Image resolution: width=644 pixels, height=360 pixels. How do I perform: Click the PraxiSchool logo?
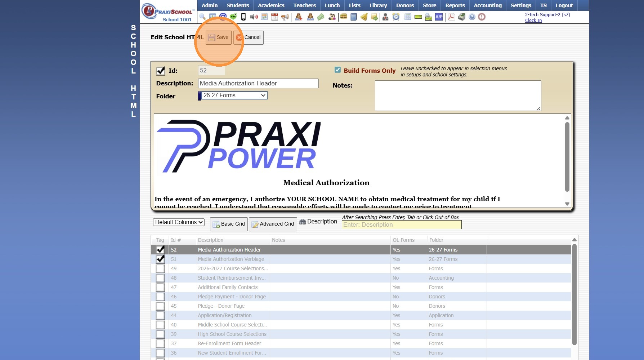[169, 12]
